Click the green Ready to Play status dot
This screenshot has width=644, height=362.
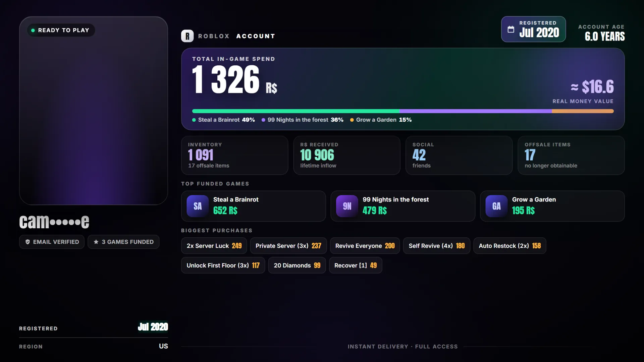click(33, 30)
